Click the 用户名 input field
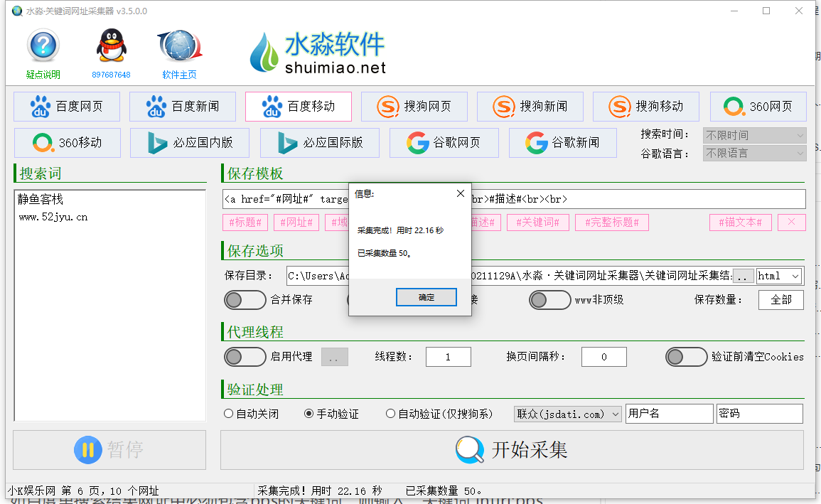 [669, 414]
